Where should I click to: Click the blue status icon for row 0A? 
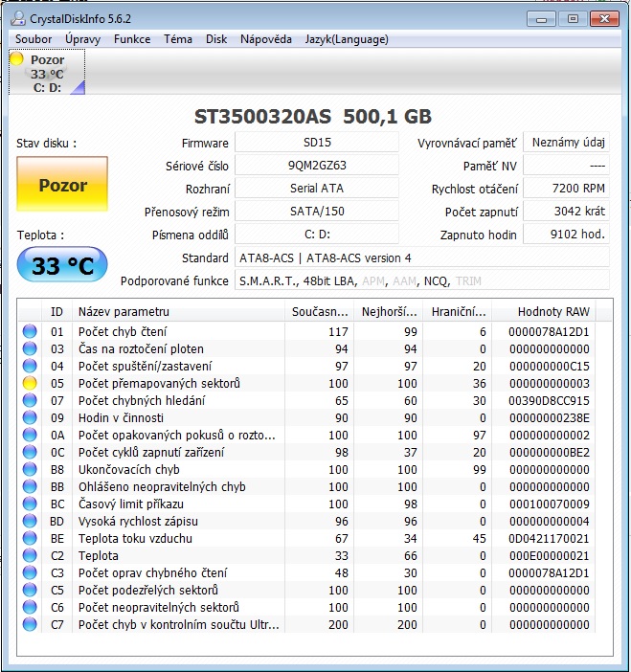point(30,435)
